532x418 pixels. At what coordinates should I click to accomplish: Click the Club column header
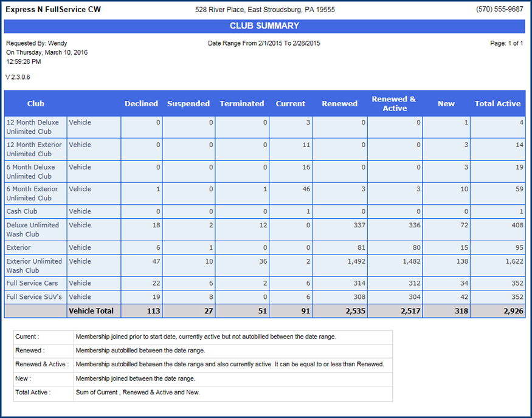[x=36, y=104]
